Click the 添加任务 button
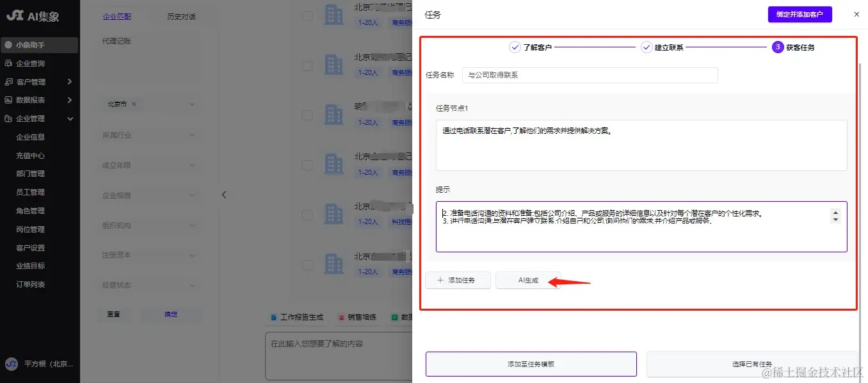 pos(458,281)
